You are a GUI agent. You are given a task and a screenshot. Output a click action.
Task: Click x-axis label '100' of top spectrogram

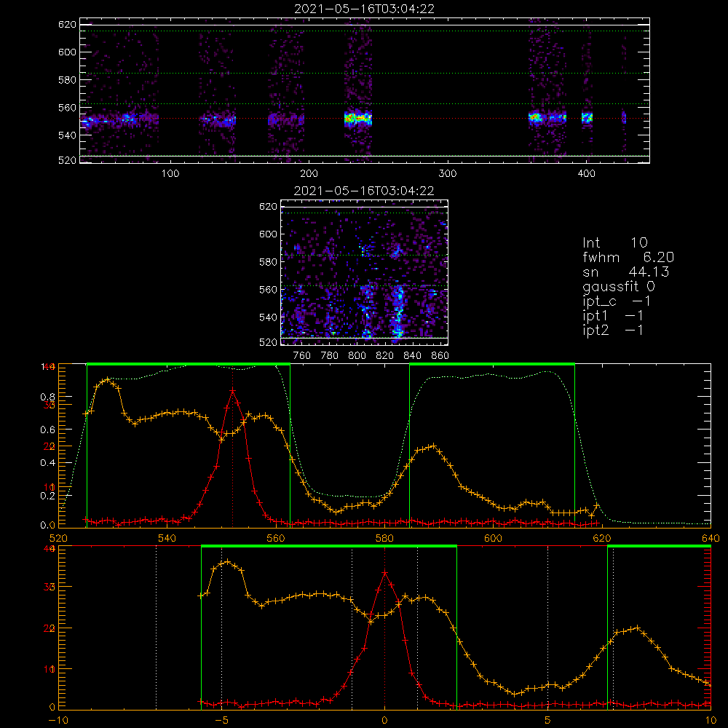tap(170, 174)
